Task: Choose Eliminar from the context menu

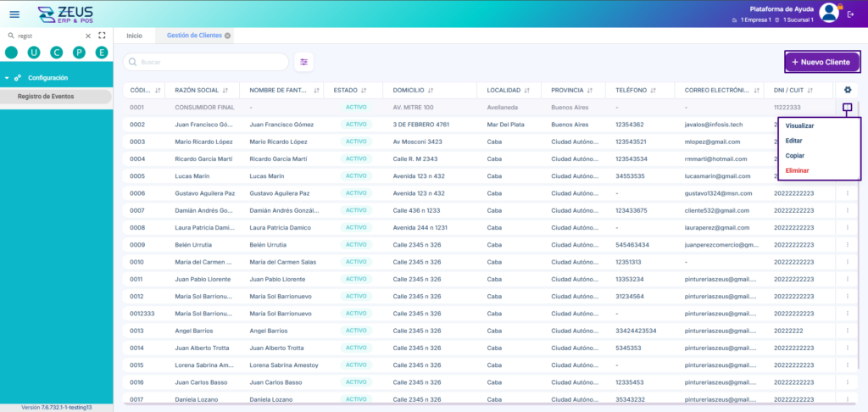Action: click(797, 170)
